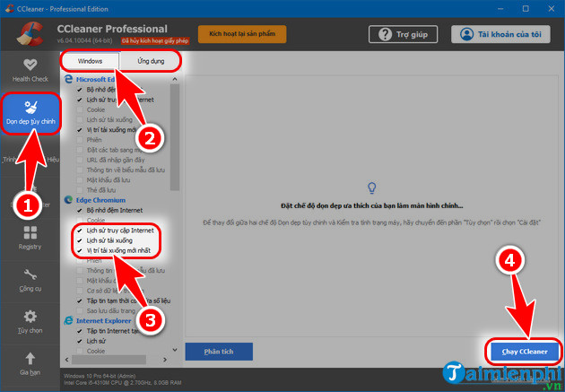
Task: Enable Mật khẩu đã lưu under Microsoft Edge
Action: (80, 179)
